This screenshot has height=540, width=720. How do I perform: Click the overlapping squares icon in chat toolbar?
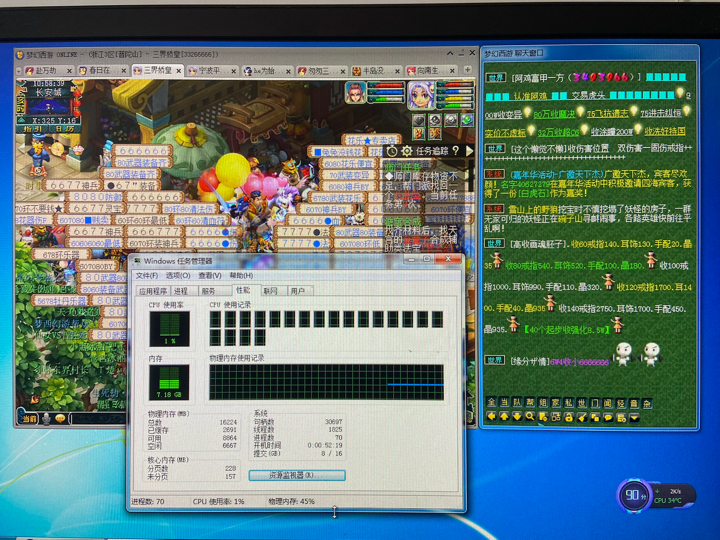595,417
